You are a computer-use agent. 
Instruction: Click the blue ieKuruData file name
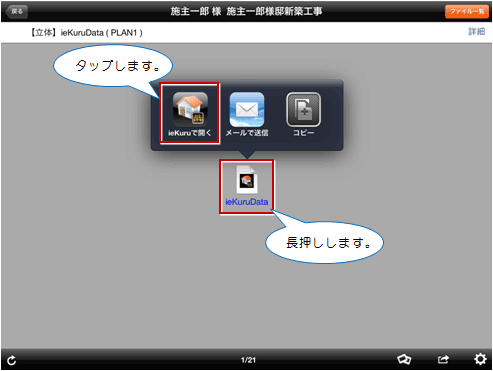point(247,202)
